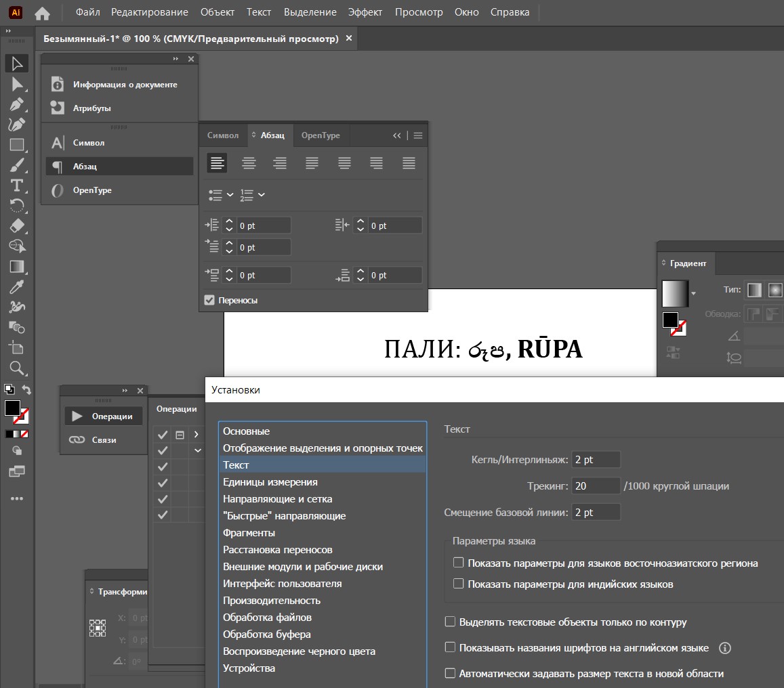Enable показать параметры для индийских языков

pos(459,584)
